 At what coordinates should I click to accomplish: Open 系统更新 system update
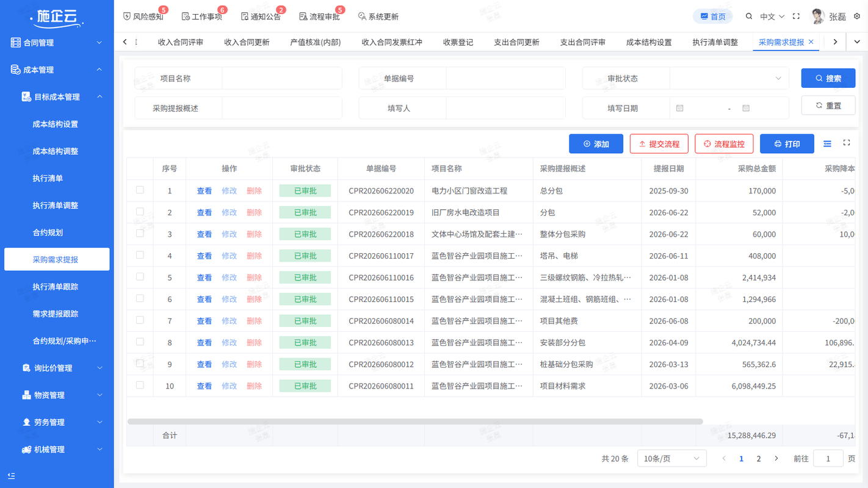click(378, 16)
